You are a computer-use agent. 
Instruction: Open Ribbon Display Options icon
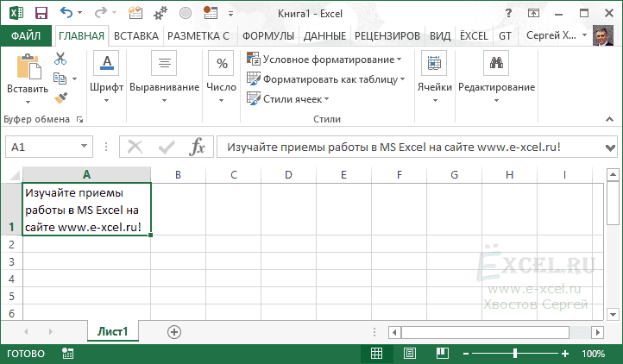pos(533,13)
